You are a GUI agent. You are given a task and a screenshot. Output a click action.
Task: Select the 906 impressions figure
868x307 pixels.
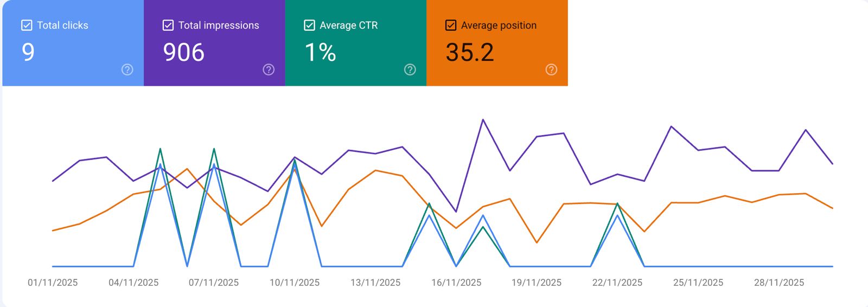184,53
